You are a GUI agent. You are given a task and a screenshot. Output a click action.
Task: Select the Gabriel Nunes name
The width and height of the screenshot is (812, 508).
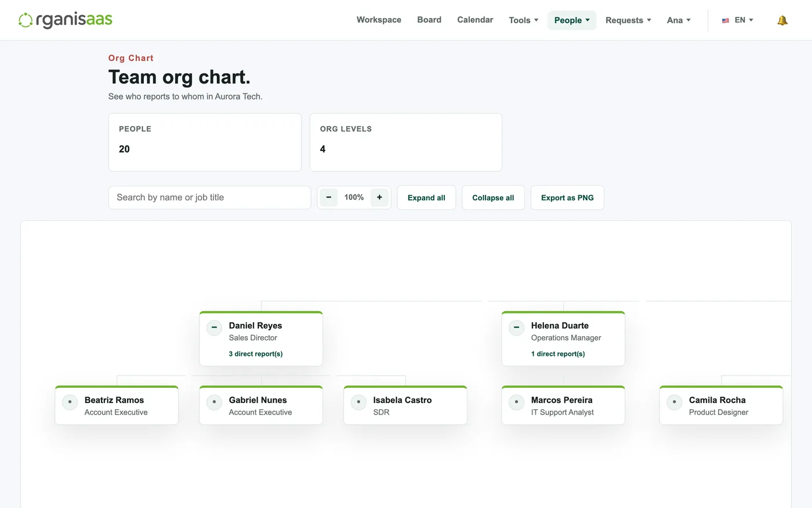[258, 400]
